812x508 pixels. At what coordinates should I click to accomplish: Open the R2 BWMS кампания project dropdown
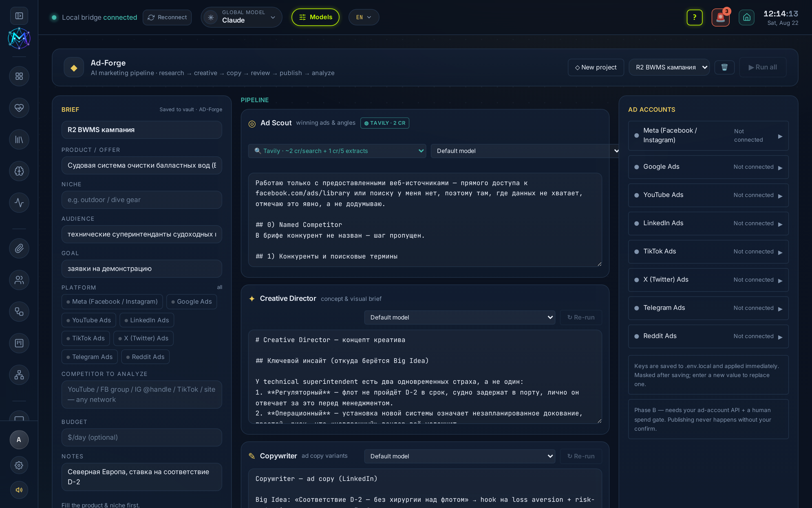coord(669,67)
